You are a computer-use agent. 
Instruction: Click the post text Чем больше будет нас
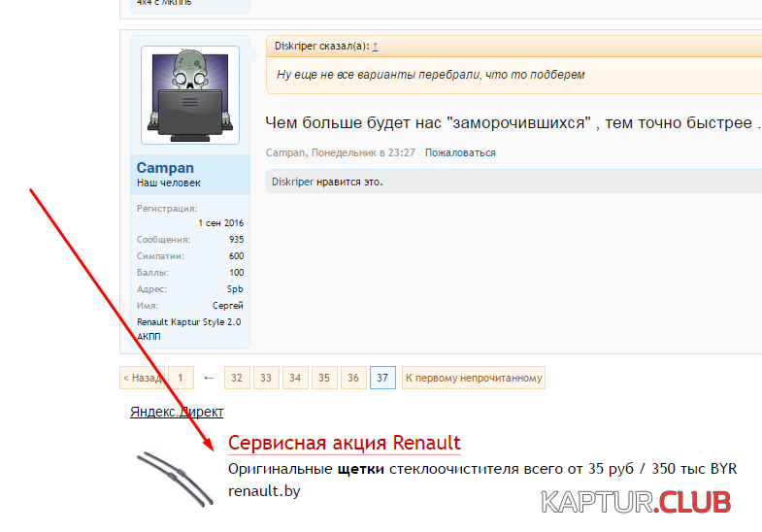(x=513, y=123)
